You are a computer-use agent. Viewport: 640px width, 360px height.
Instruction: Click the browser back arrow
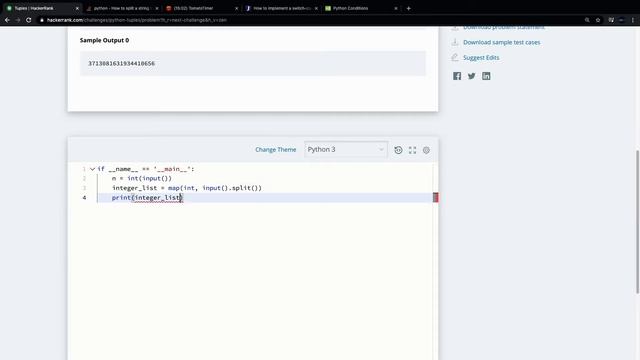click(x=7, y=20)
